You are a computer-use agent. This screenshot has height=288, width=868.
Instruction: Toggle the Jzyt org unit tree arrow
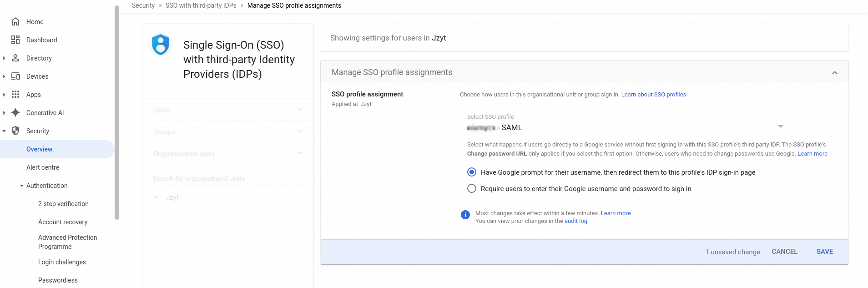156,197
